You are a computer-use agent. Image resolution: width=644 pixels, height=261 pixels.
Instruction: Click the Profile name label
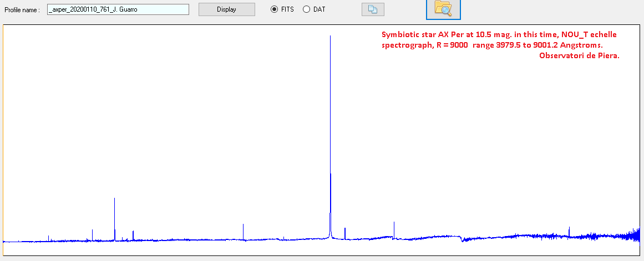(x=22, y=10)
